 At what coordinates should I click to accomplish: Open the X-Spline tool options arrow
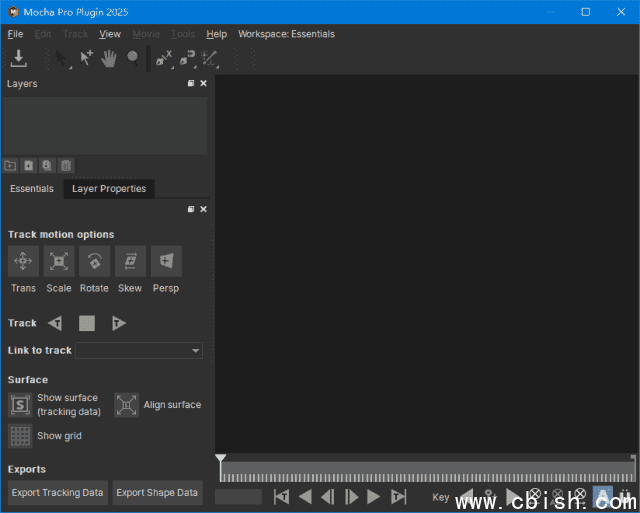(x=172, y=67)
